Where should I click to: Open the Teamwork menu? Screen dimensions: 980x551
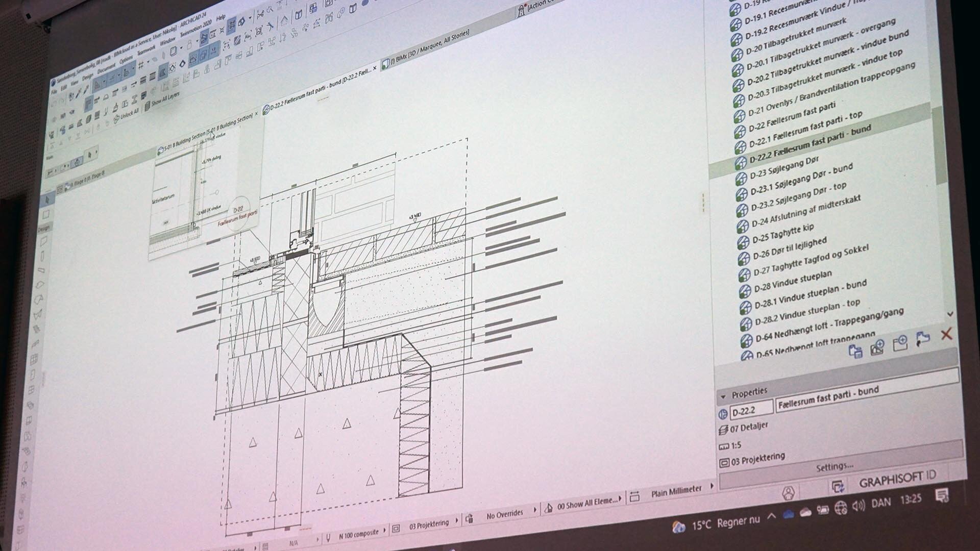pos(146,50)
